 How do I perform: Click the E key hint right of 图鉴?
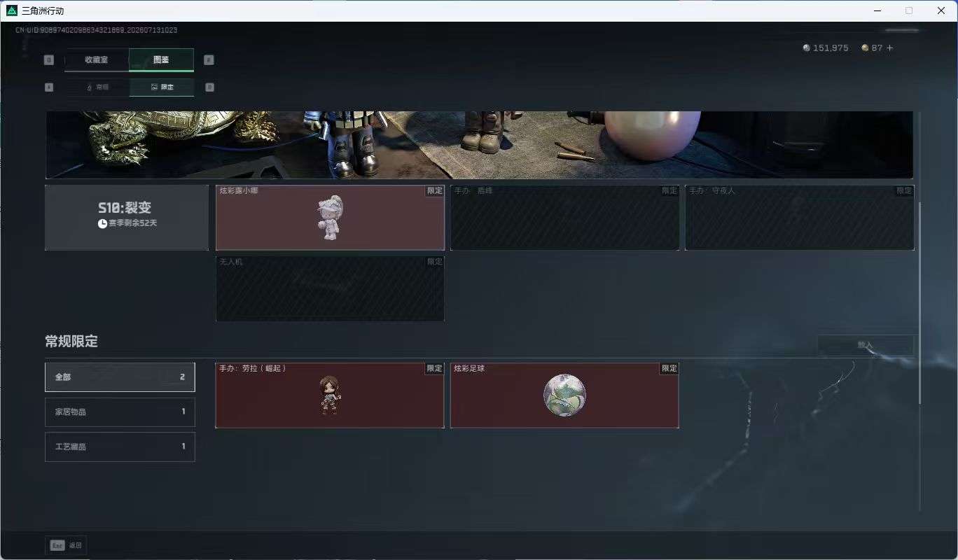pyautogui.click(x=209, y=60)
